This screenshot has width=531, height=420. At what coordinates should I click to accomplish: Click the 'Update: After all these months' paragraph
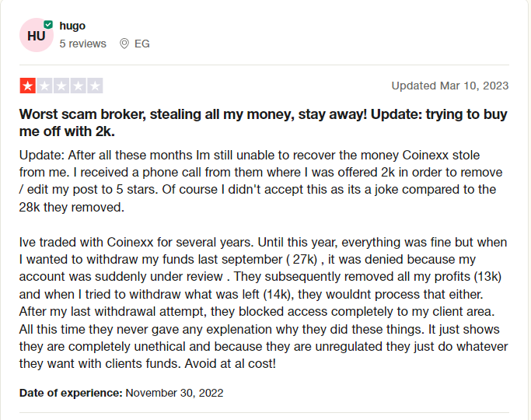pos(260,181)
